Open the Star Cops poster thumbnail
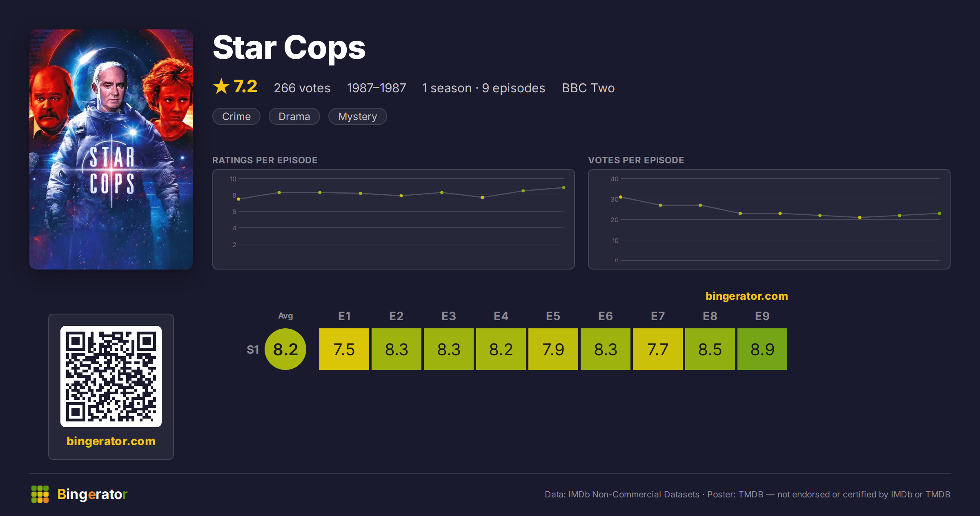This screenshot has height=517, width=980. click(111, 149)
